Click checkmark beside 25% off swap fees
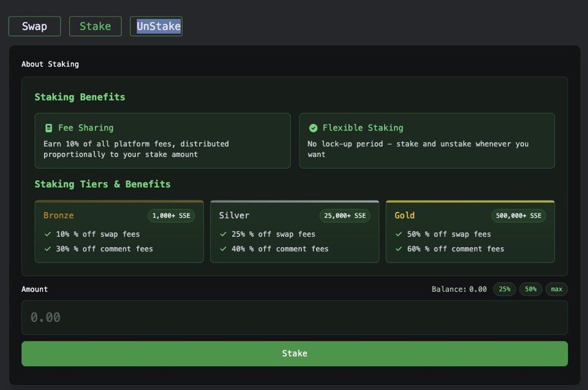 [223, 234]
